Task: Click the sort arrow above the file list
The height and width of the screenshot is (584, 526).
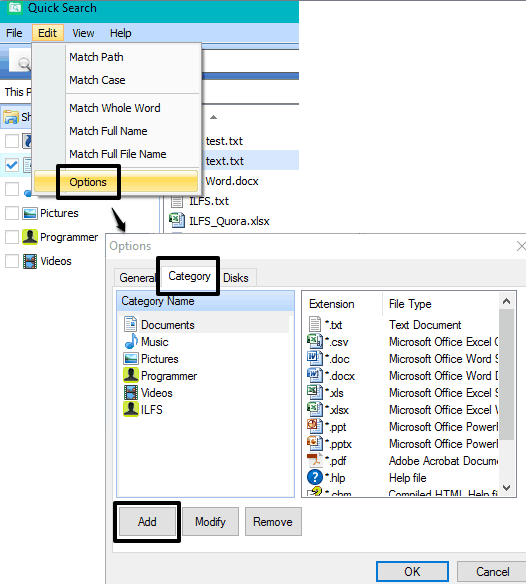Action: point(213,117)
